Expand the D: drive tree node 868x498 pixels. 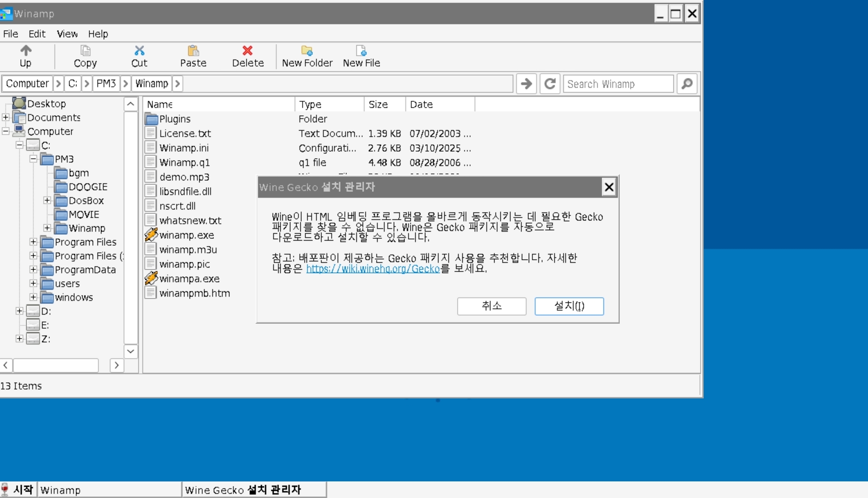[19, 311]
